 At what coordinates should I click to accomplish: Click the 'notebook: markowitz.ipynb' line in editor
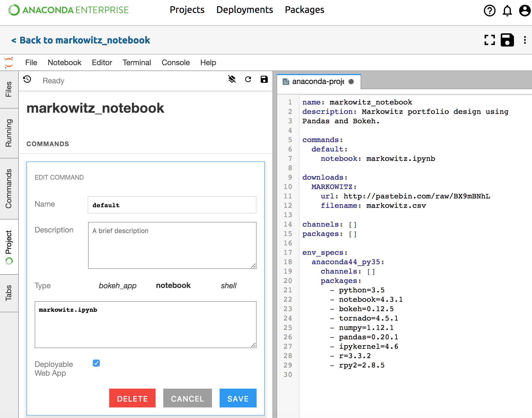point(378,159)
